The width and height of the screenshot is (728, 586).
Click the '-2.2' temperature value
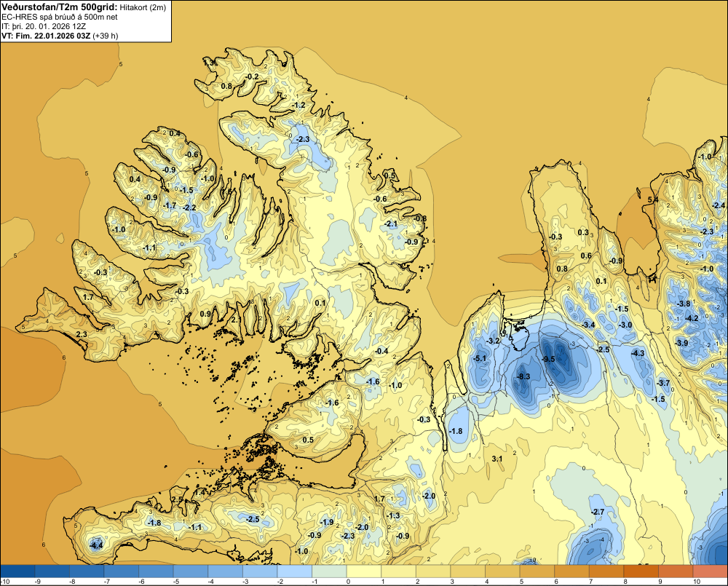[x=189, y=208]
